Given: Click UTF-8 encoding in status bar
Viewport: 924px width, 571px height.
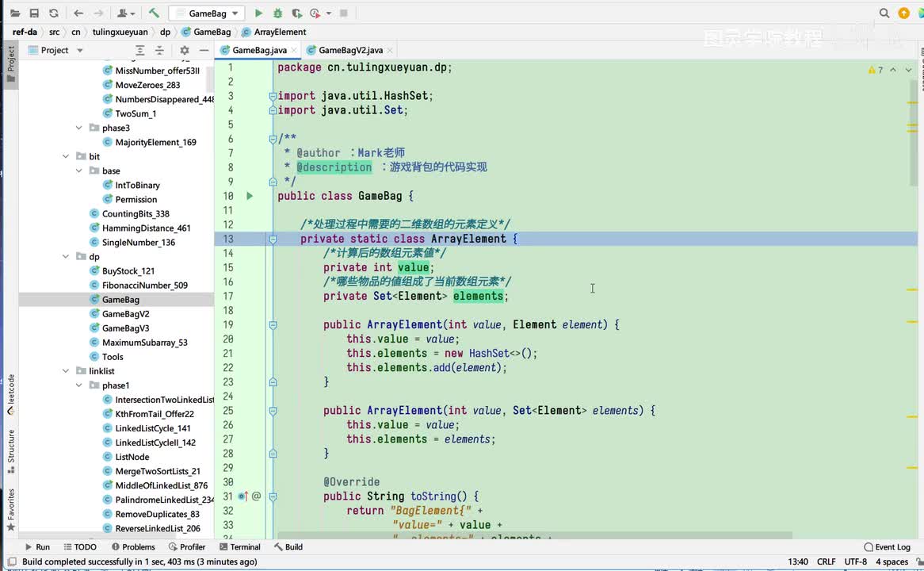Looking at the screenshot, I should [x=855, y=561].
